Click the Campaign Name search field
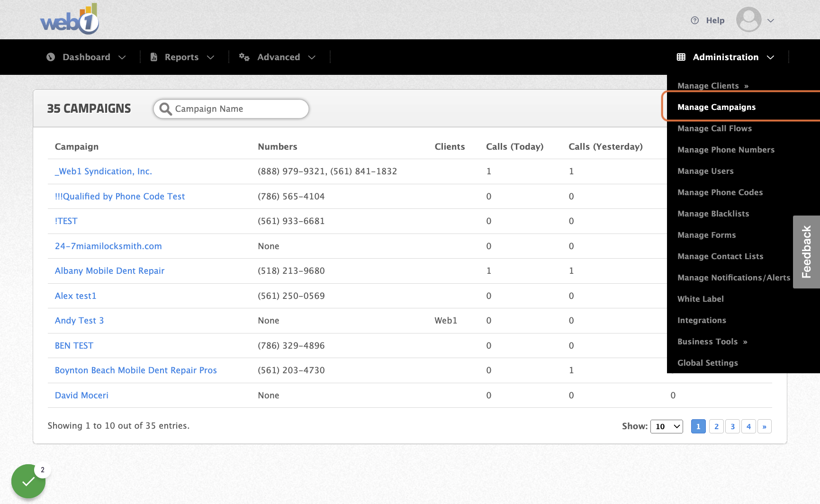Image resolution: width=820 pixels, height=504 pixels. tap(231, 109)
